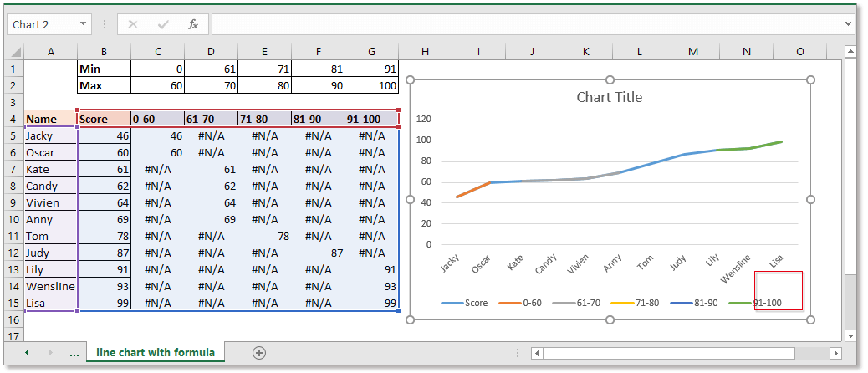This screenshot has height=373, width=868.
Task: Click the Chart Title text
Action: pos(610,97)
